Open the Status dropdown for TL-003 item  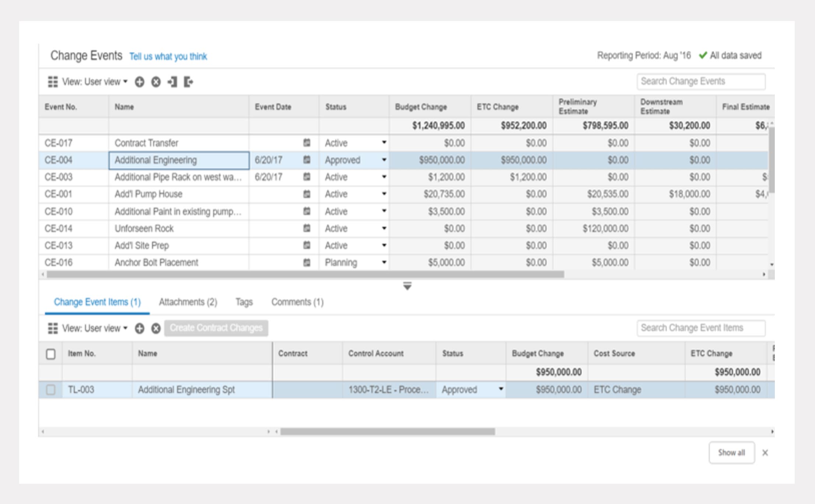501,389
